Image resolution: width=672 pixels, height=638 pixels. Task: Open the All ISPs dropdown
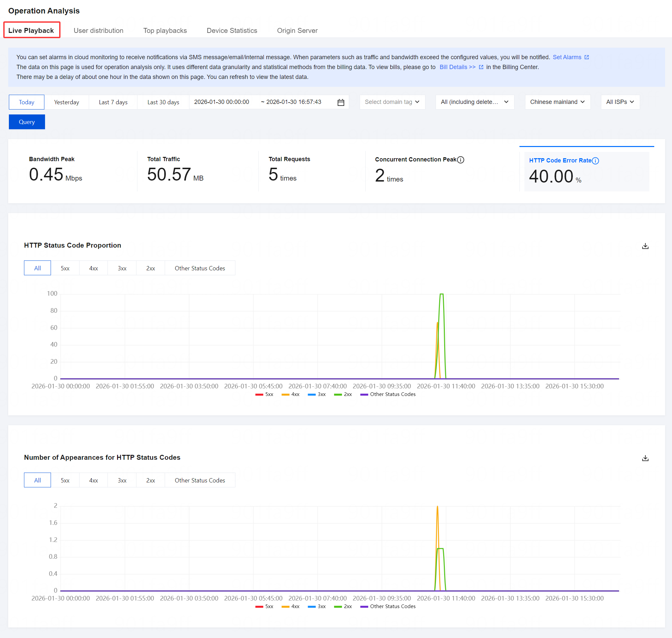pyautogui.click(x=620, y=102)
